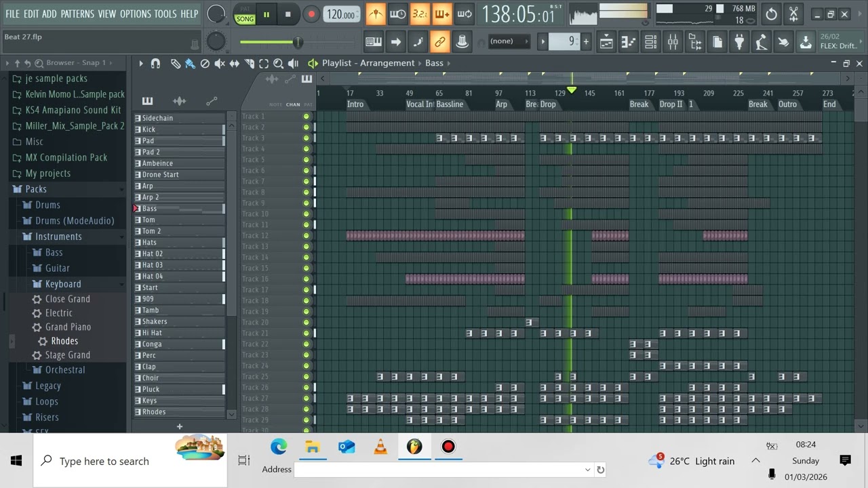This screenshot has width=868, height=488.
Task: Enable typing keyboard to piano icon
Action: point(374,42)
